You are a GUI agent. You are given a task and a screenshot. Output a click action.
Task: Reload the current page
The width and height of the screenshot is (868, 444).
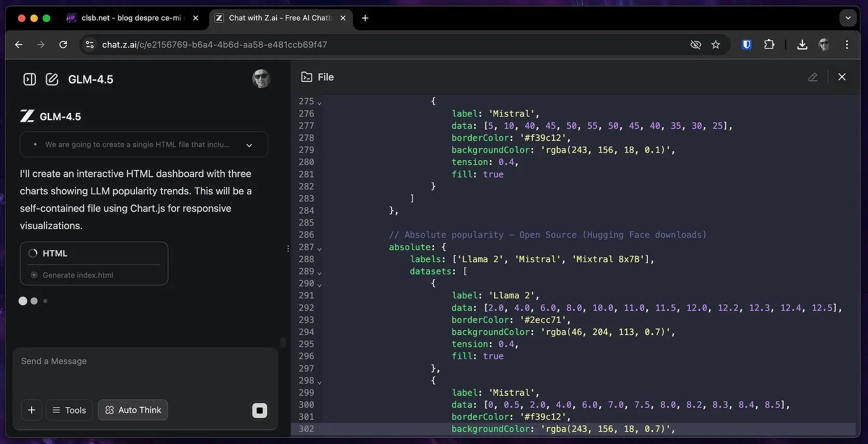point(63,45)
